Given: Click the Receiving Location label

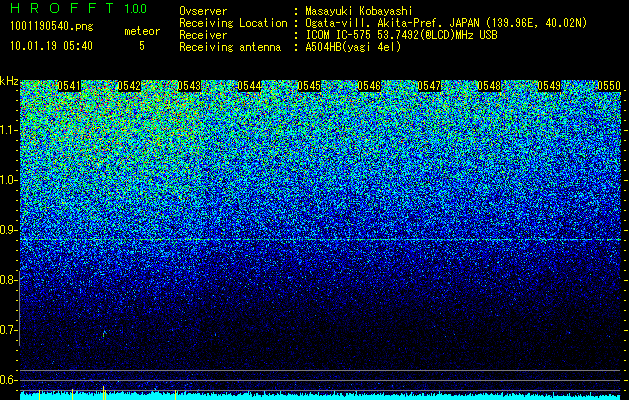Looking at the screenshot, I should point(233,23).
